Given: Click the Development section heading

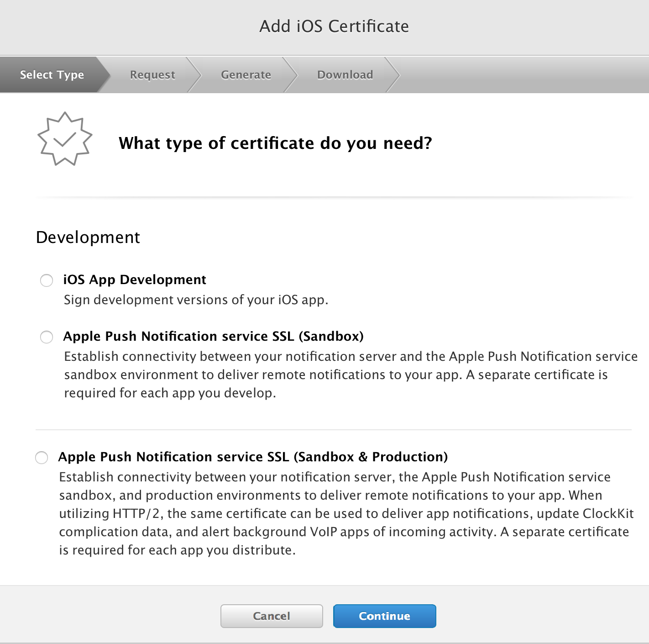Looking at the screenshot, I should tap(88, 238).
